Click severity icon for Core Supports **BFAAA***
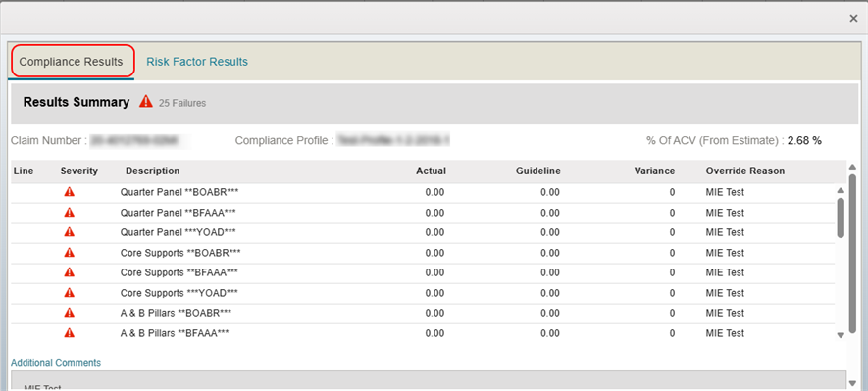Image resolution: width=868 pixels, height=391 pixels. tap(70, 272)
